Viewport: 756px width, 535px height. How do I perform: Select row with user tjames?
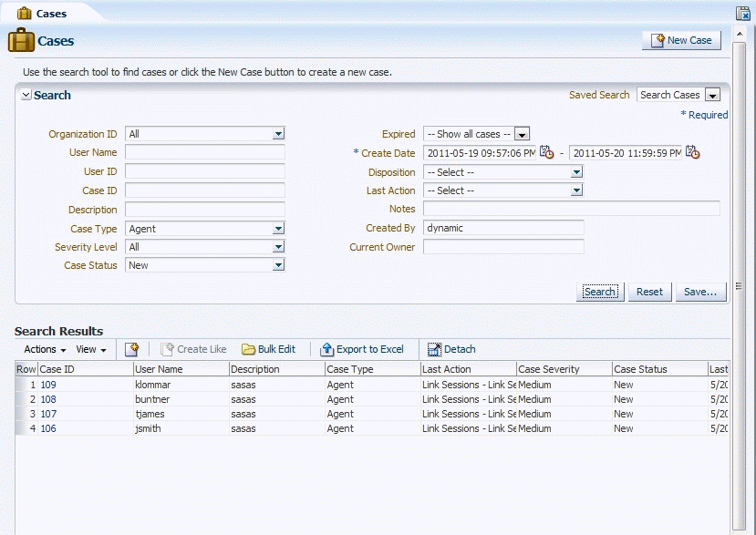coord(371,414)
